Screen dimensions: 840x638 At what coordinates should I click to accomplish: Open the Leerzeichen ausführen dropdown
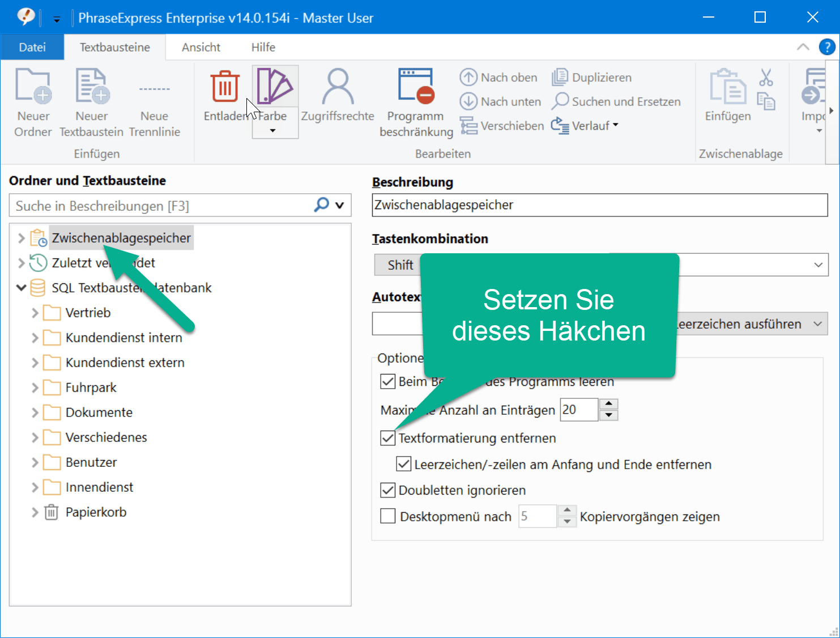818,324
